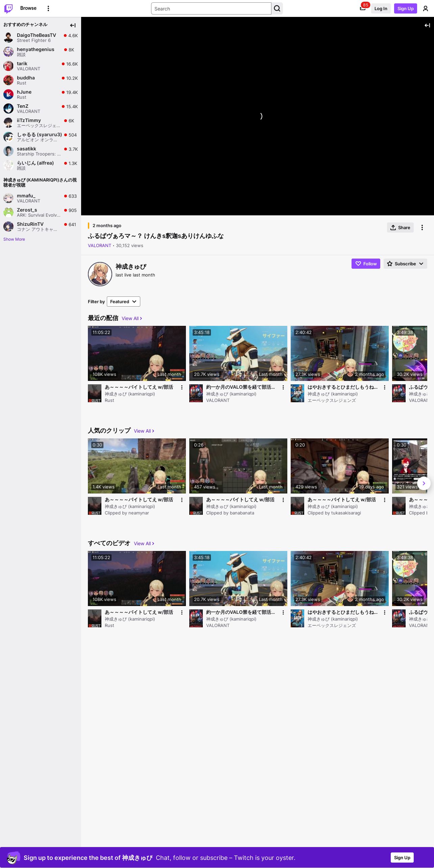Open TenZ channel avatar

click(8, 108)
